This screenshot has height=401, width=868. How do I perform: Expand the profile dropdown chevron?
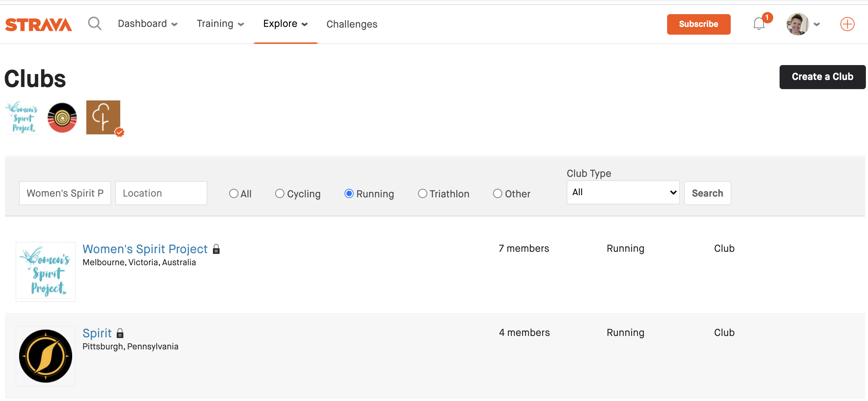pos(817,24)
